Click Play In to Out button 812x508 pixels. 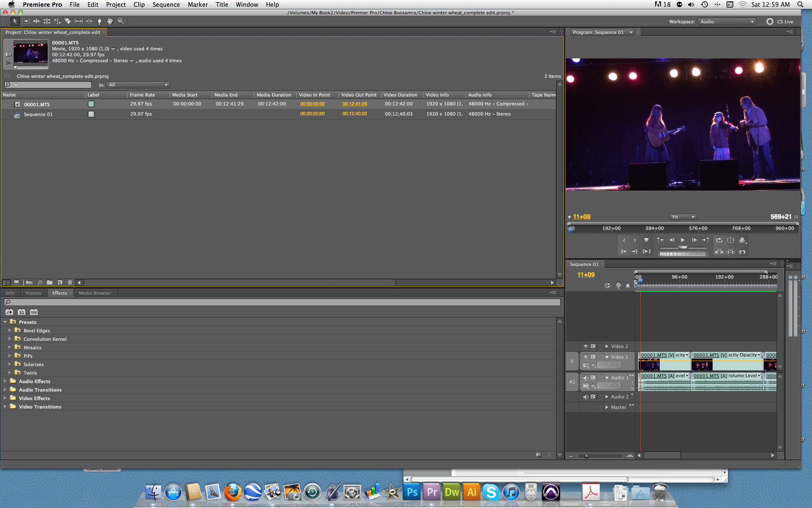(646, 251)
